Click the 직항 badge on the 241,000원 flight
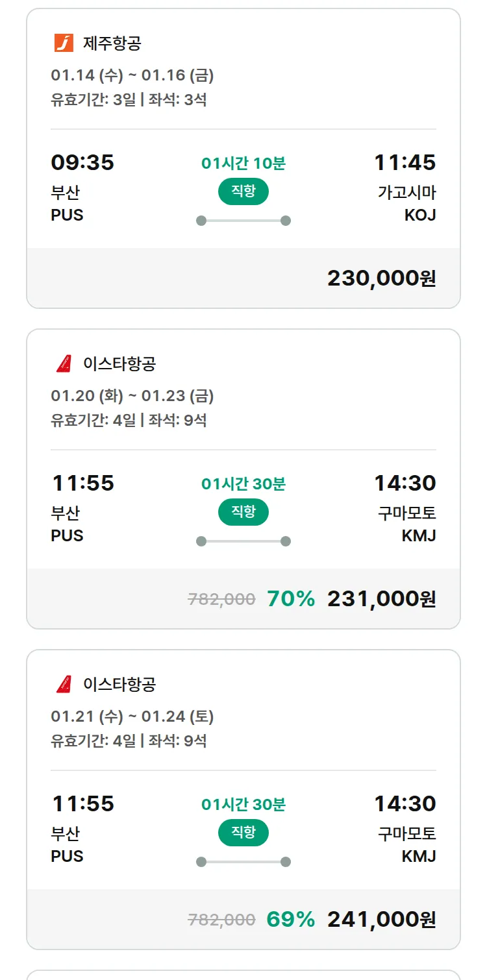This screenshot has width=487, height=980. pyautogui.click(x=243, y=833)
